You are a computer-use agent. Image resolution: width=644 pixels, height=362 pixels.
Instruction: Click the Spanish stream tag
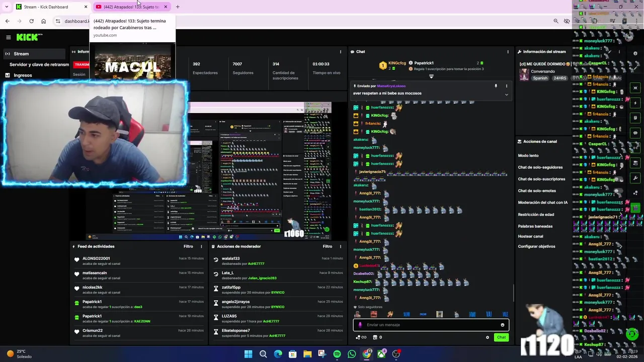click(540, 78)
